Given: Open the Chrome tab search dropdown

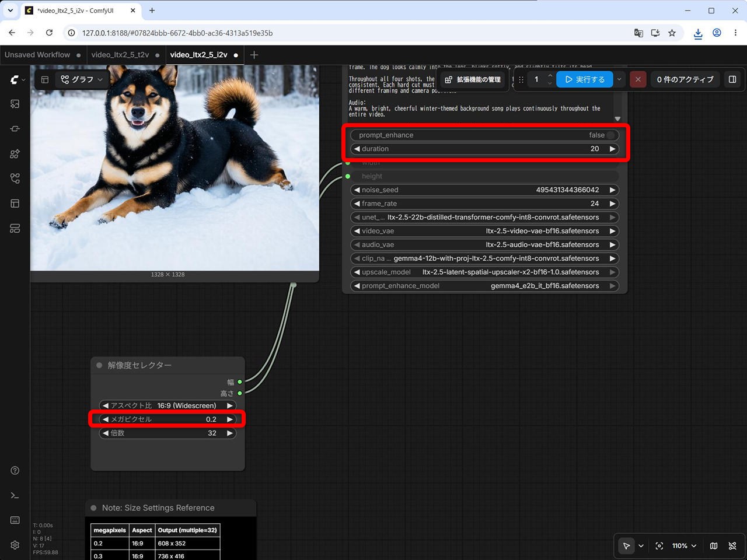Looking at the screenshot, I should click(11, 10).
